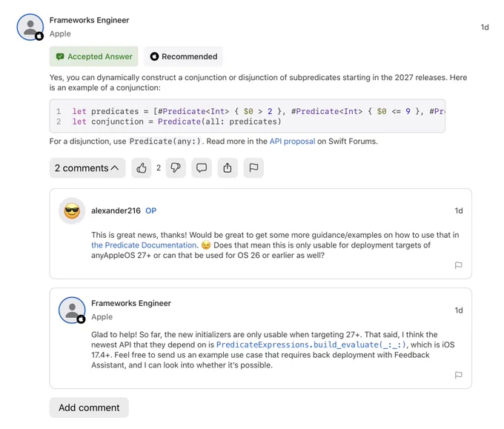Click alexander216's sunglasses emoji avatar
Screen dimensions: 504x429
(72, 211)
